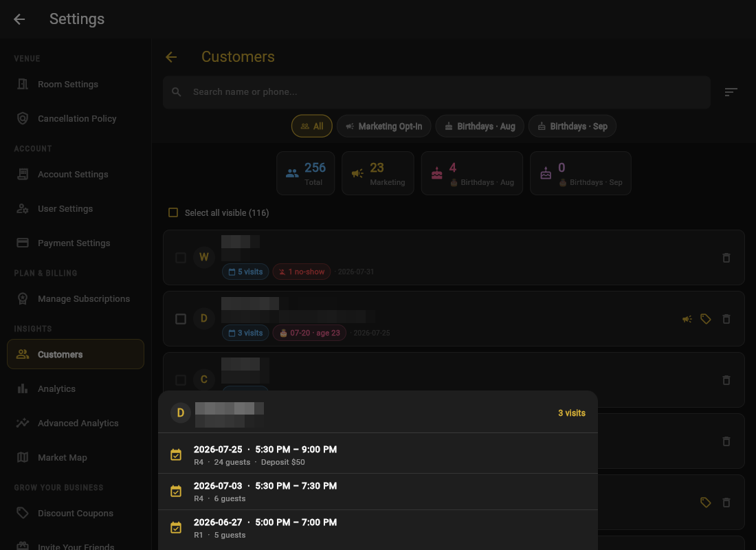Click the calendar icon for 2026-06-27 booking
This screenshot has width=756, height=550.
tap(176, 527)
